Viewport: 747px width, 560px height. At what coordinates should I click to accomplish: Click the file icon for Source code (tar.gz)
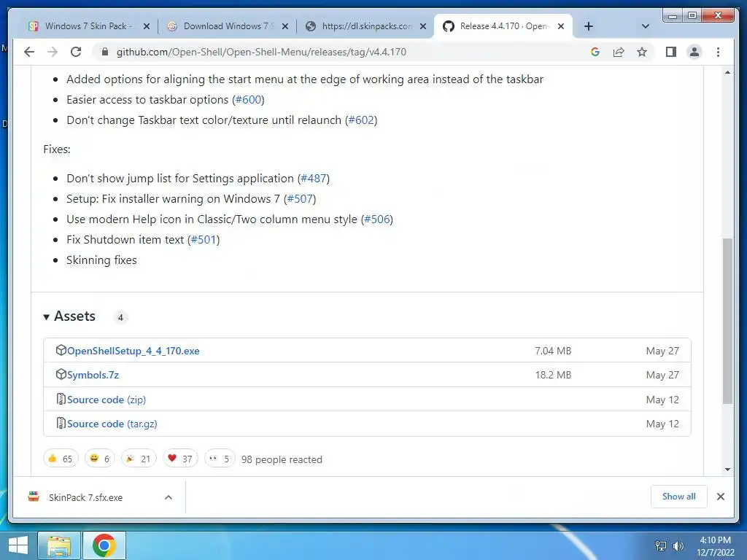tap(61, 423)
